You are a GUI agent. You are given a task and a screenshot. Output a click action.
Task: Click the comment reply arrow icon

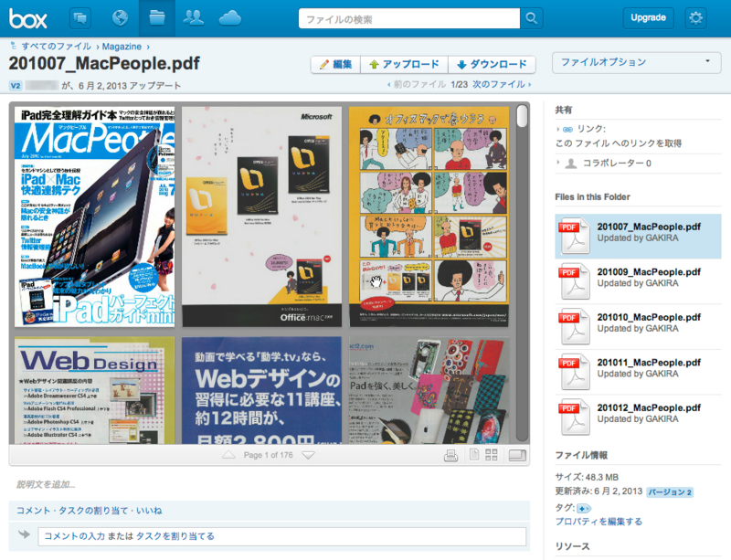[x=24, y=534]
